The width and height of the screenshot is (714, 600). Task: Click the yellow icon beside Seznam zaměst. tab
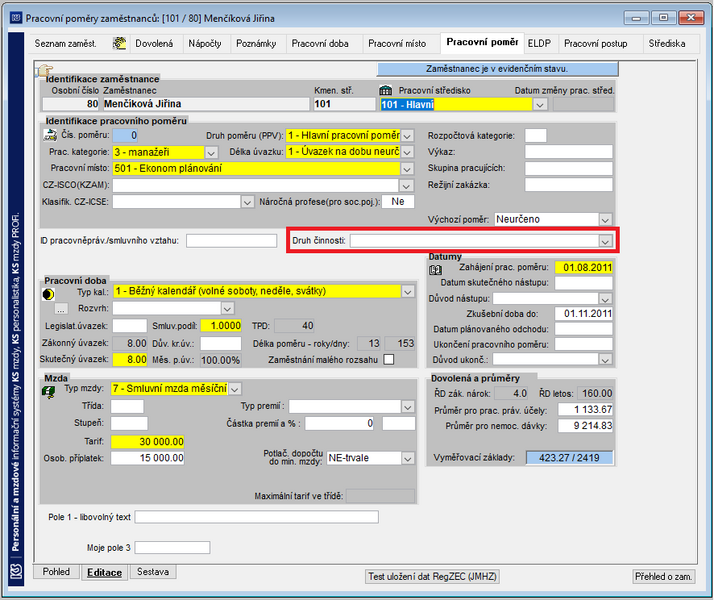point(119,43)
